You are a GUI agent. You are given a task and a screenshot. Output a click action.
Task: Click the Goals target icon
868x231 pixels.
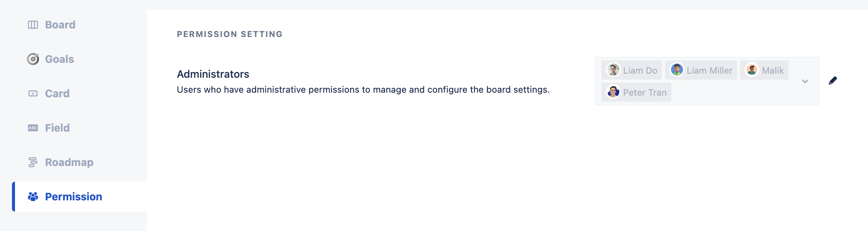click(33, 59)
